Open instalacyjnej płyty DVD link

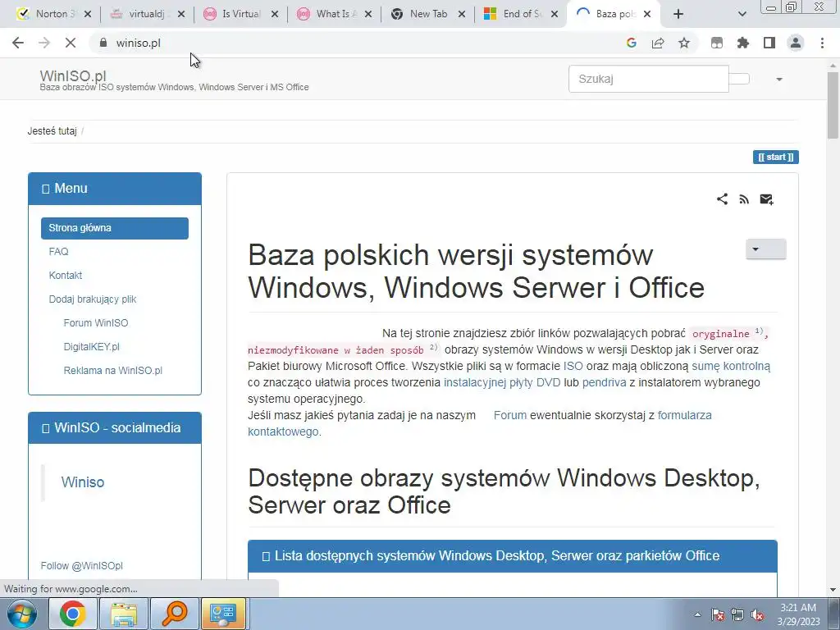click(x=502, y=382)
